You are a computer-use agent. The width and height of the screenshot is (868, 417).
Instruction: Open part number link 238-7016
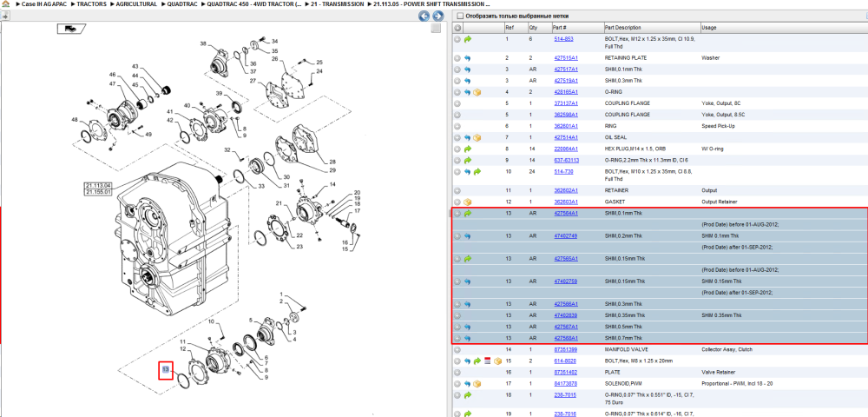click(565, 414)
